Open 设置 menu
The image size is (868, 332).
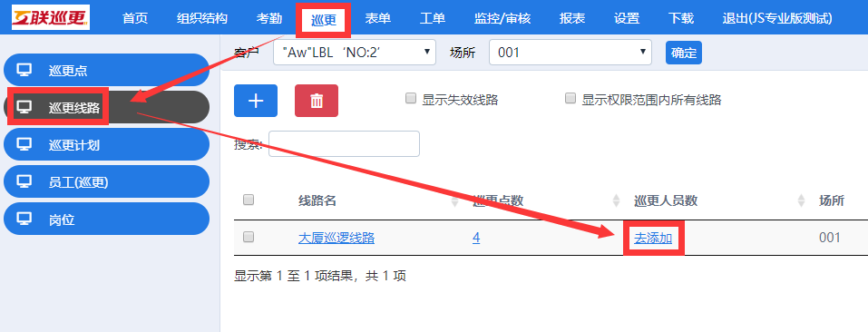627,18
